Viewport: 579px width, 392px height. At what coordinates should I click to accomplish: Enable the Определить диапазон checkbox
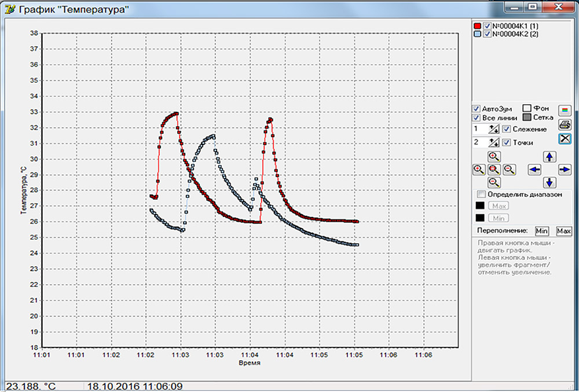(x=481, y=195)
